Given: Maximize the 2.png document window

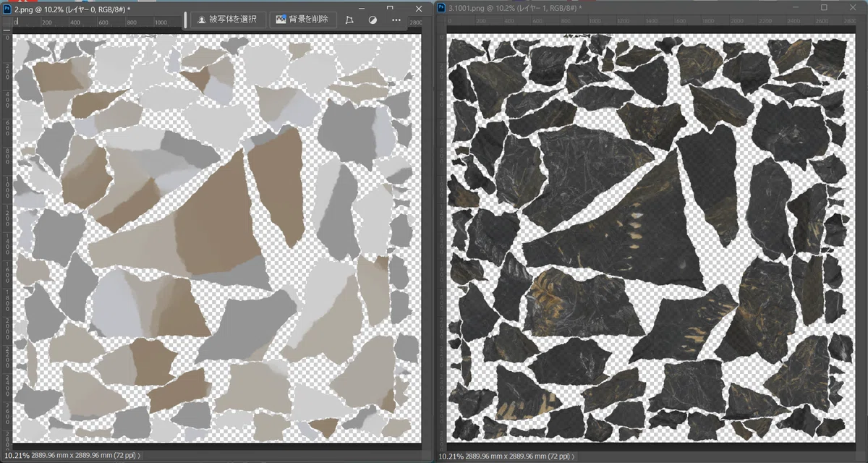Looking at the screenshot, I should tap(390, 7).
